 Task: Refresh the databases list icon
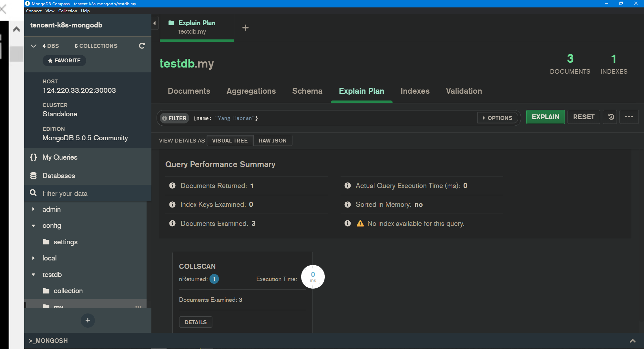point(142,46)
